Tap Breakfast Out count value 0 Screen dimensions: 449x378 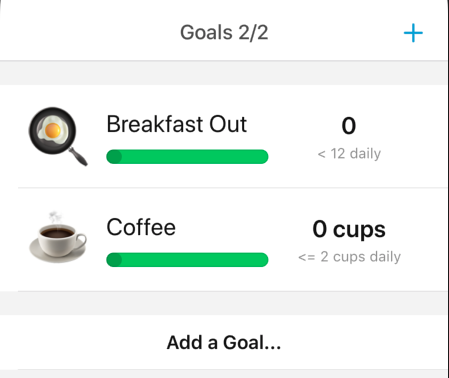tap(349, 126)
